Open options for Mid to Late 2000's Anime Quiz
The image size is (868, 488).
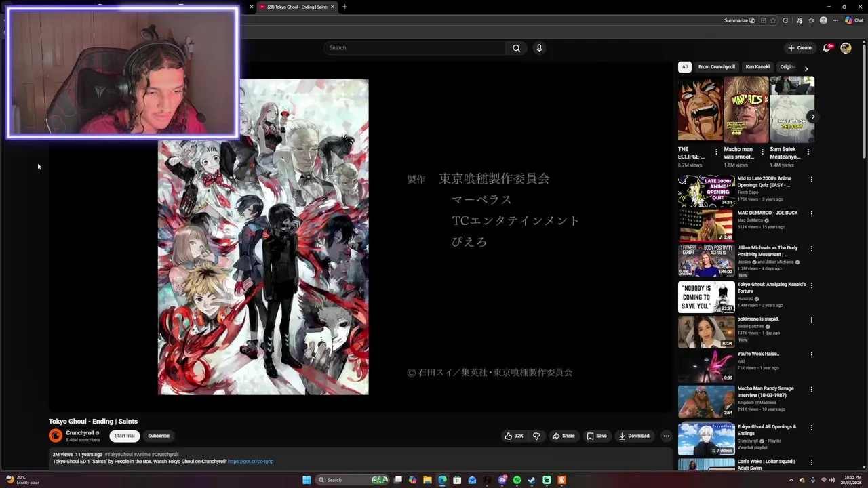[x=811, y=180]
